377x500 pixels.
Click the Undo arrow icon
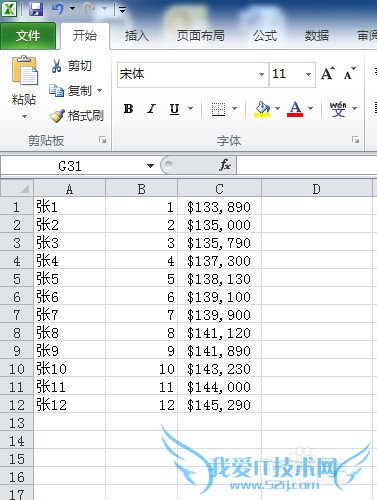[57, 9]
